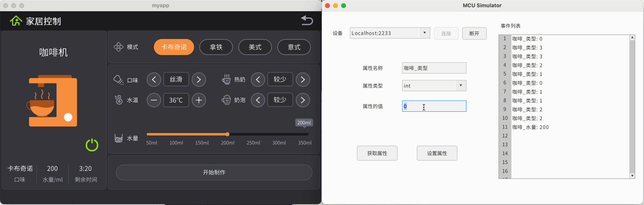This screenshot has height=205, width=644.
Task: Click the flavor icon beside 口味
Action: pos(119,80)
